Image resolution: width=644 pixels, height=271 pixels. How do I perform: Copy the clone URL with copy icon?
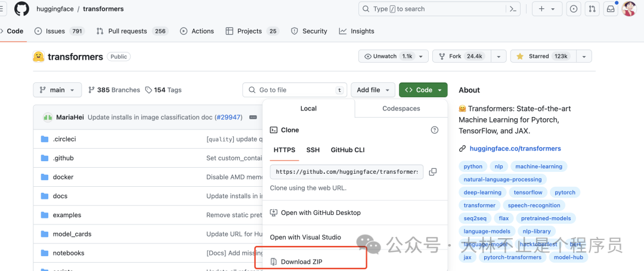point(432,172)
